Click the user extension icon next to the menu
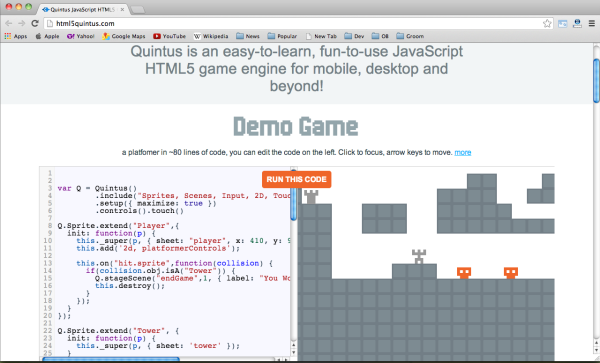The height and width of the screenshot is (363, 600). coord(577,23)
